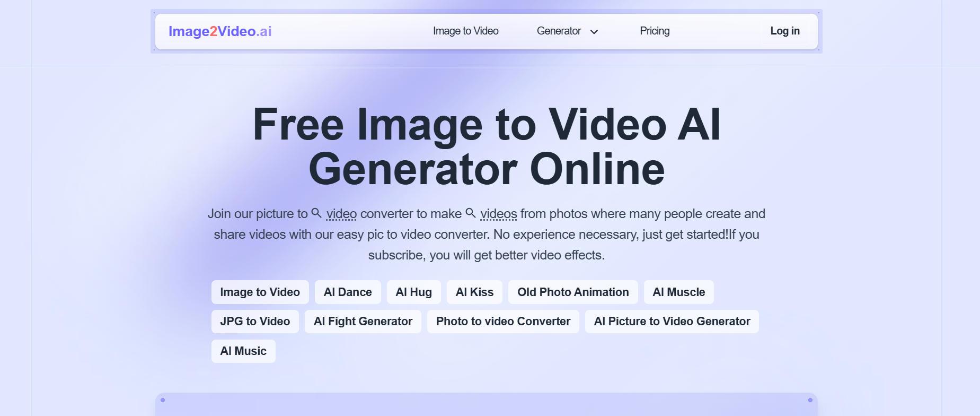The width and height of the screenshot is (980, 416).
Task: Click the Free Image to Video AI heading
Action: pyautogui.click(x=487, y=146)
